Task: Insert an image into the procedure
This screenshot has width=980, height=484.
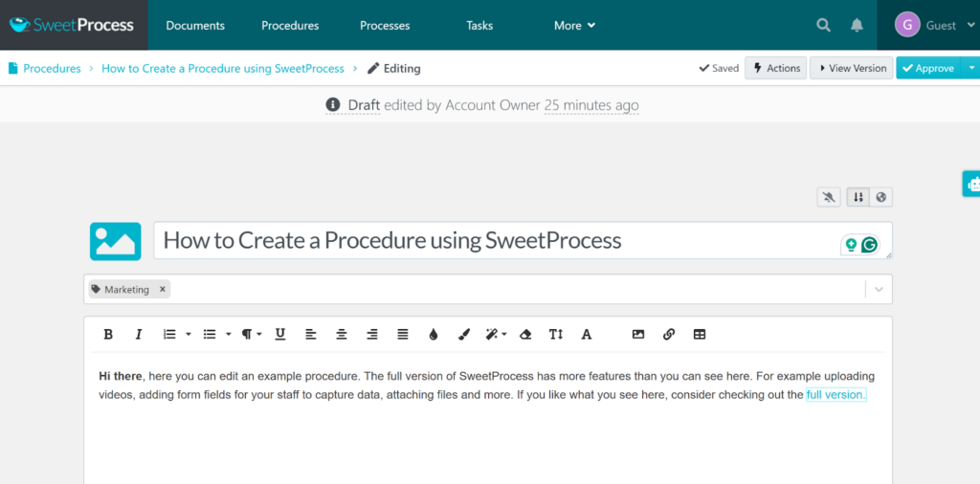Action: pyautogui.click(x=638, y=335)
